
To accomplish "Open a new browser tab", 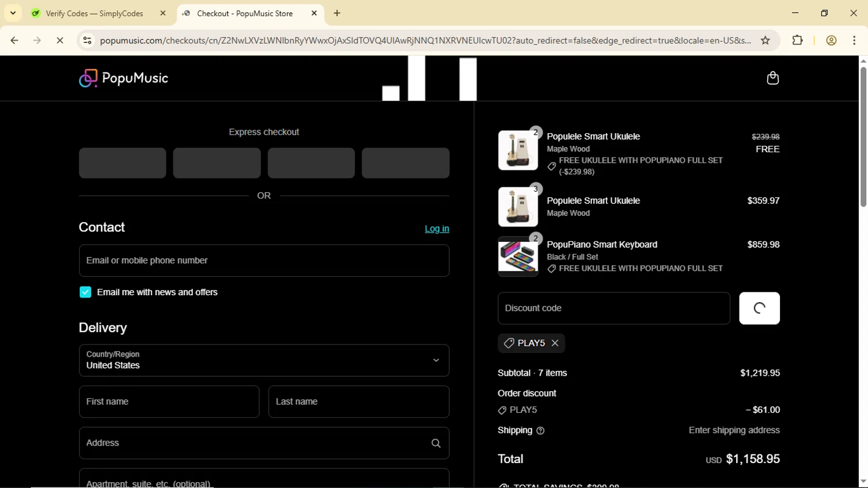I will (337, 13).
